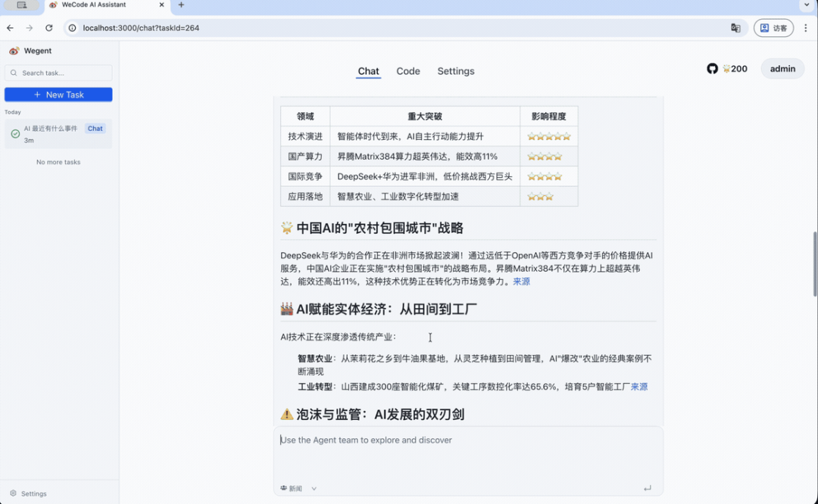The width and height of the screenshot is (818, 504).
Task: Send message with enter arrow icon
Action: point(648,488)
